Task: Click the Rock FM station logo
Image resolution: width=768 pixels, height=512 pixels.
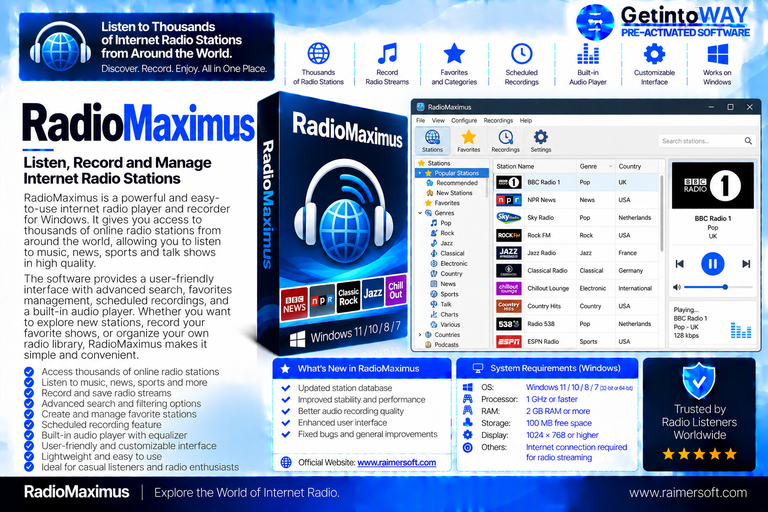Action: pos(508,235)
